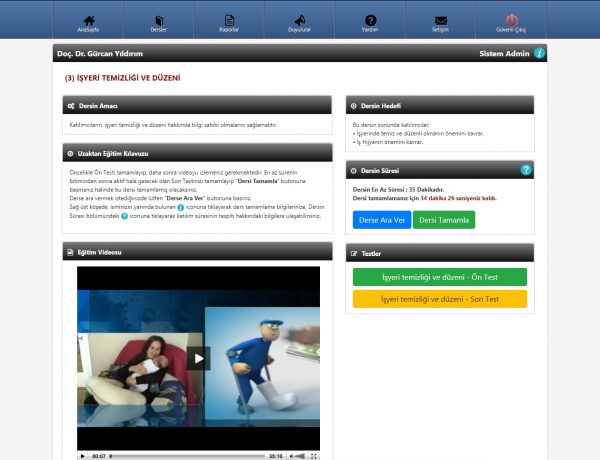This screenshot has height=460, width=600.
Task: Enter fullscreen with video expand icon
Action: coord(313,456)
